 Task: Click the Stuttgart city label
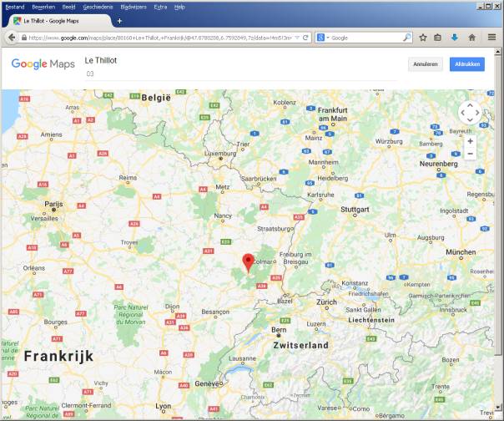coord(355,210)
